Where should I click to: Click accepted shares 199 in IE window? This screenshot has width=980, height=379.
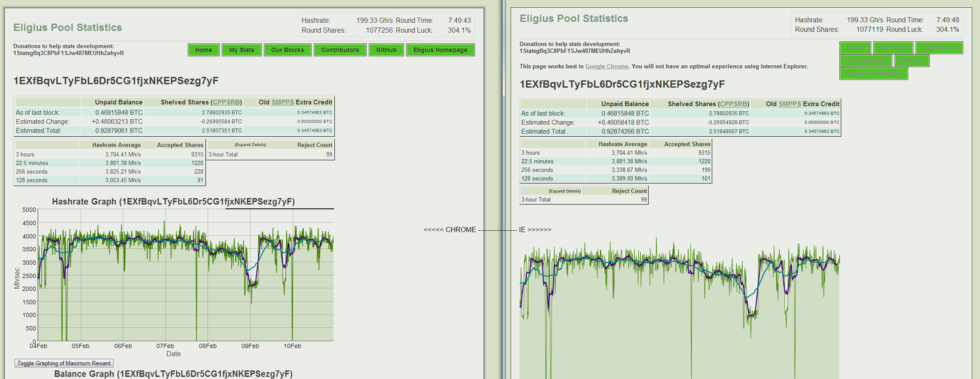(x=706, y=170)
